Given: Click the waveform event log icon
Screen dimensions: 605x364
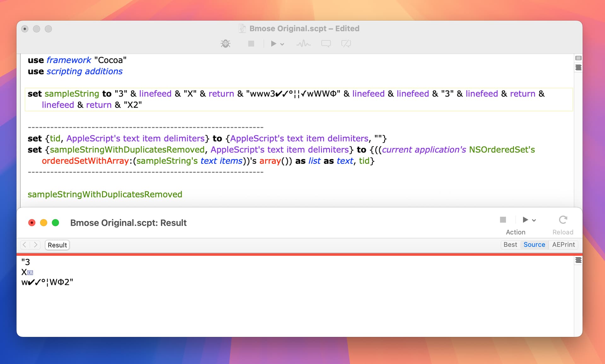Looking at the screenshot, I should 303,44.
